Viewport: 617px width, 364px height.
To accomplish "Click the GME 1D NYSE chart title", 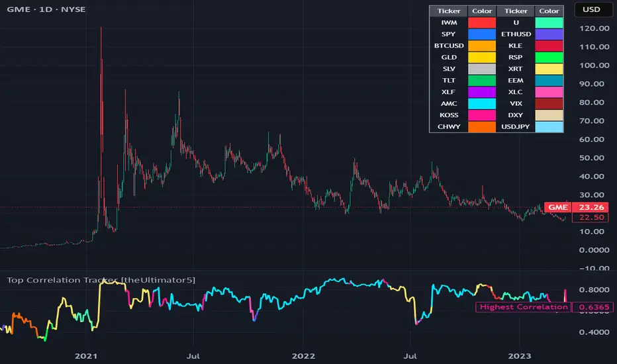I will (x=46, y=9).
